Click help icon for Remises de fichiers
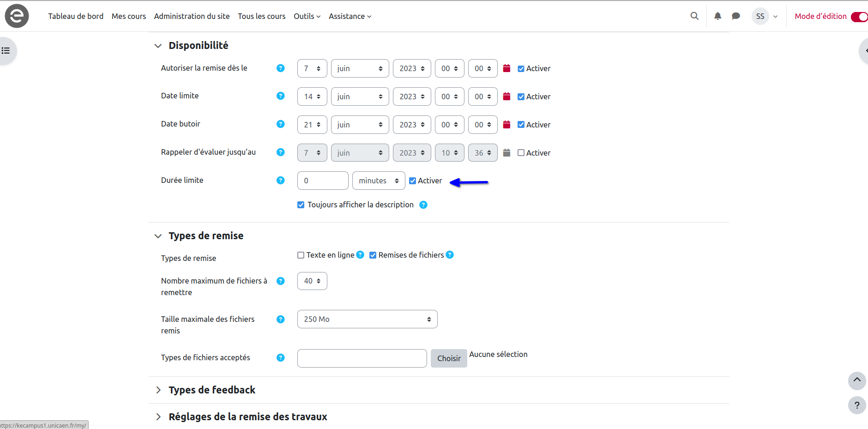Viewport: 868px width, 429px height. coord(450,255)
